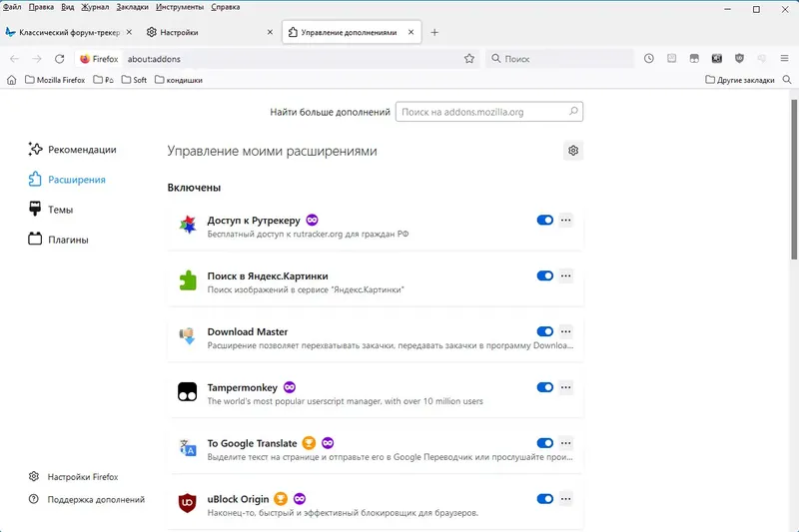
Task: Turn off the uBlock Origin extension
Action: pyautogui.click(x=544, y=499)
